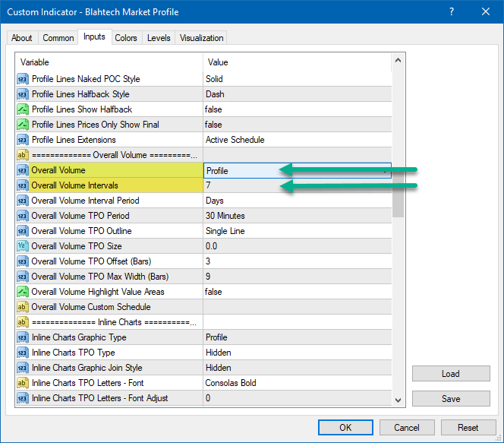
Task: Click the icon beside Overall Volume Highlight Value Areas
Action: click(x=22, y=292)
